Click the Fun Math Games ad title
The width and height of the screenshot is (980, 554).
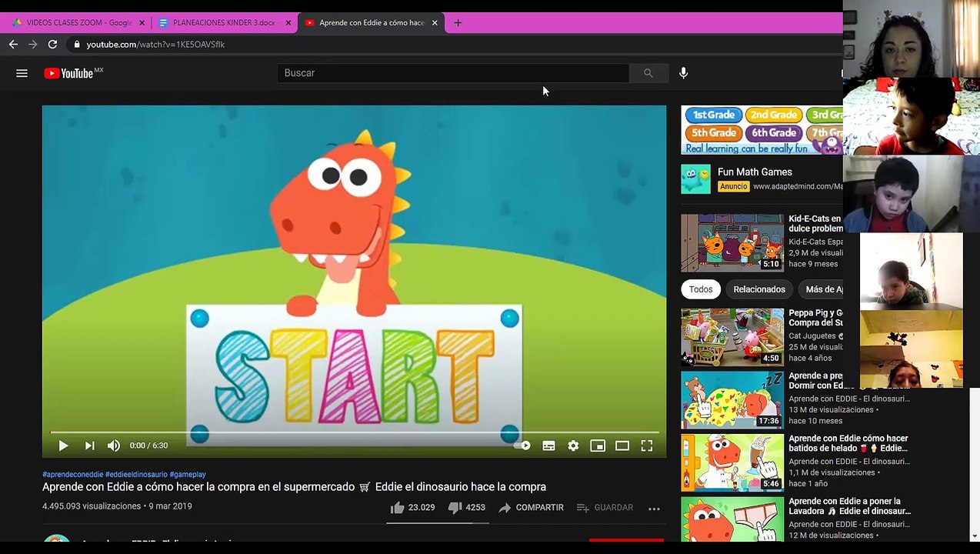pyautogui.click(x=755, y=172)
